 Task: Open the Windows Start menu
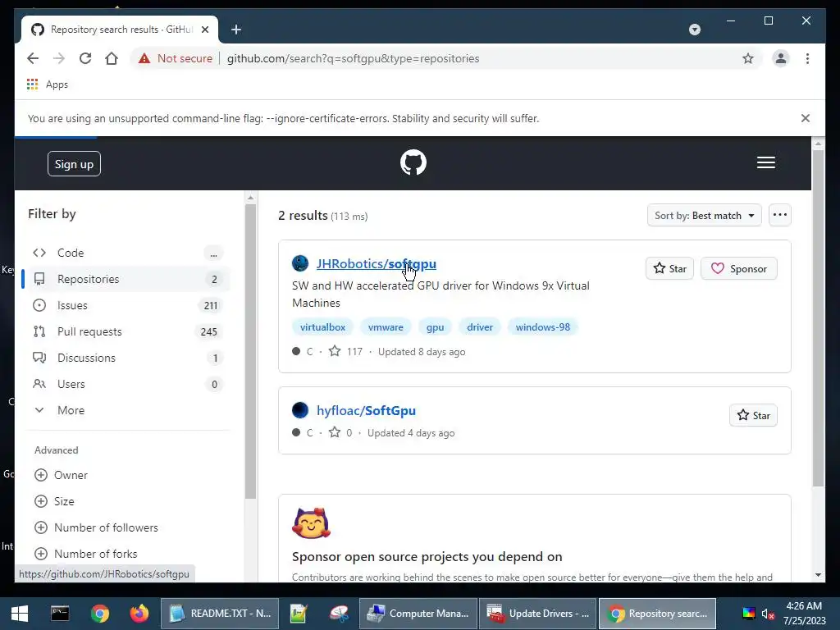20,614
